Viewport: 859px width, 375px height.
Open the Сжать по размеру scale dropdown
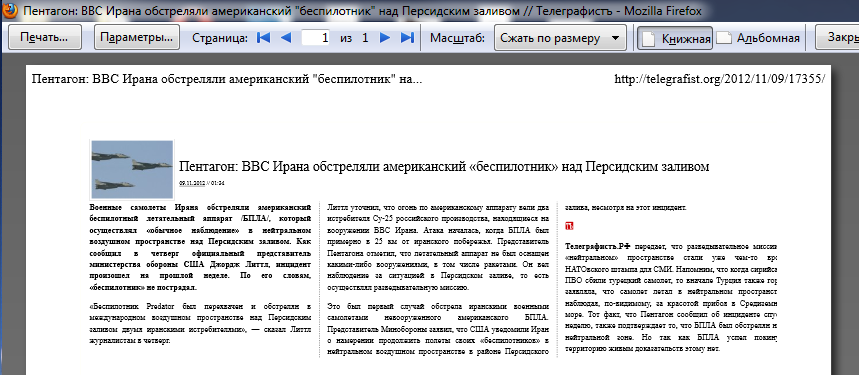(x=560, y=38)
